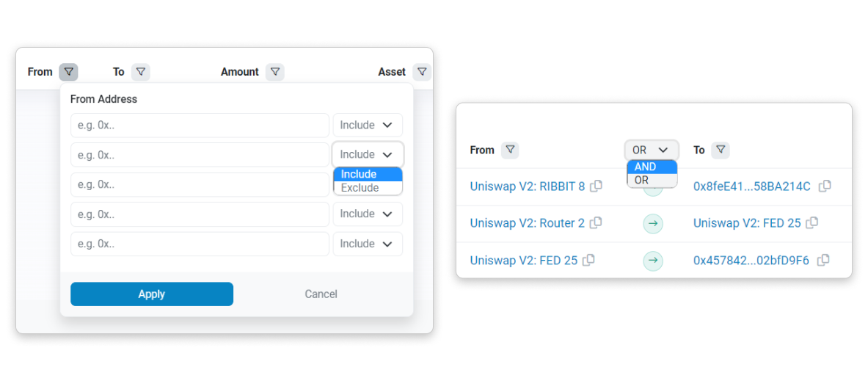The width and height of the screenshot is (868, 381).
Task: Expand the OR logic operator dropdown
Action: click(x=651, y=150)
